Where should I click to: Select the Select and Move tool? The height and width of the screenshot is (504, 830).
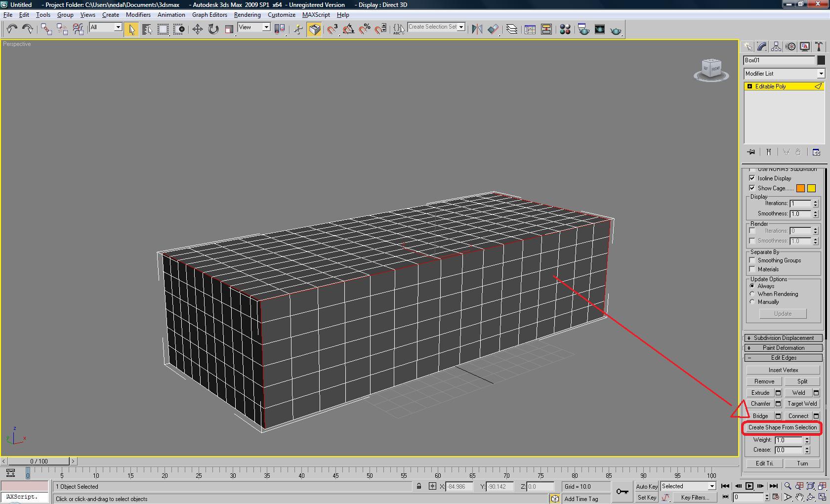pyautogui.click(x=197, y=29)
